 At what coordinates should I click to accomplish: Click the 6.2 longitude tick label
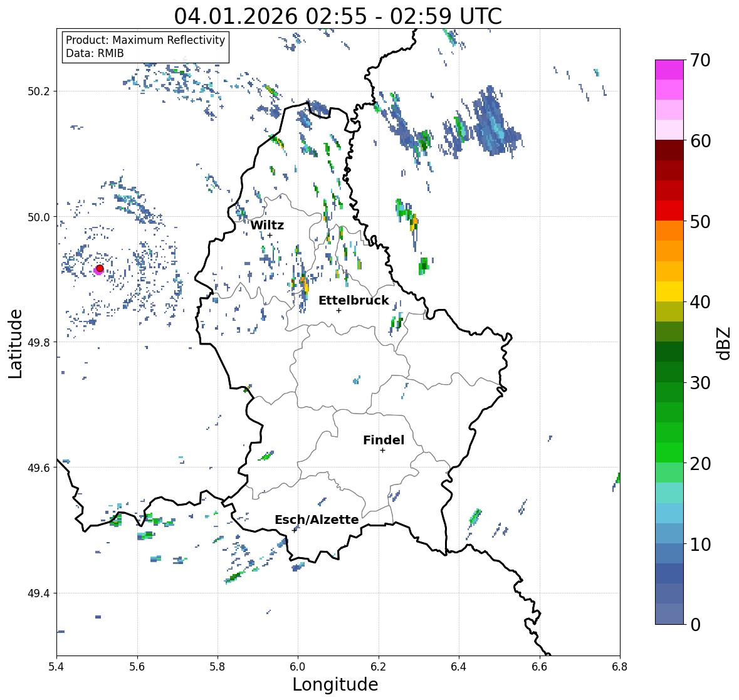(379, 667)
